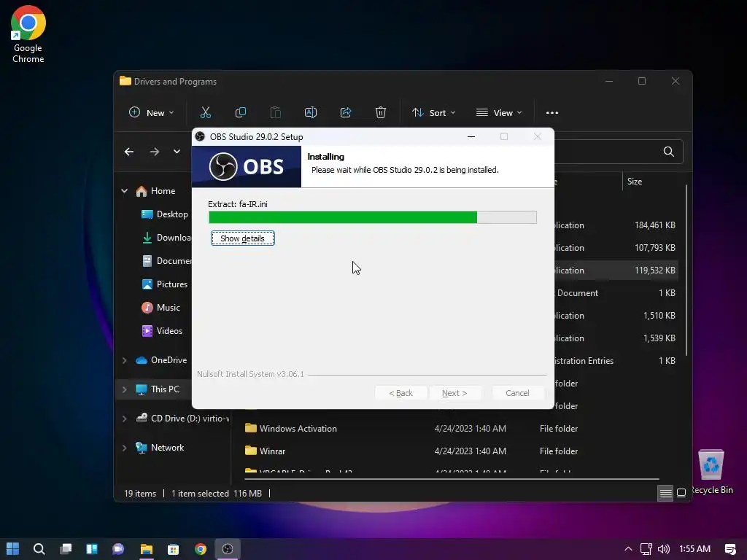This screenshot has height=560, width=747.
Task: Open Widgets from taskbar
Action: [x=92, y=549]
